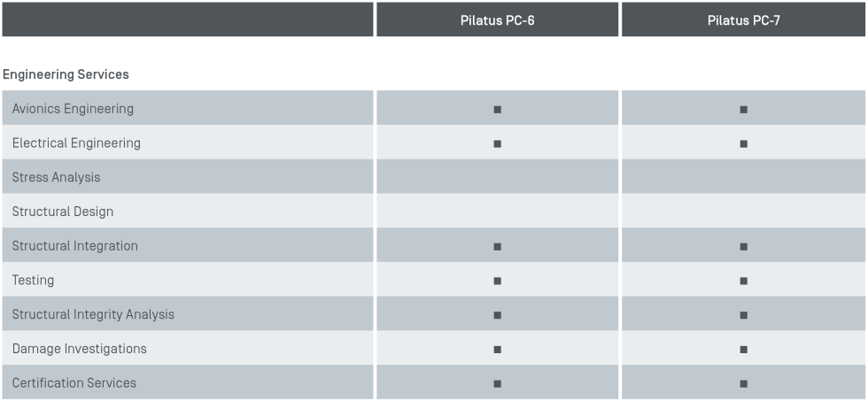Click the Avionics Engineering row label
Screen dimensions: 868x401
coord(73,109)
